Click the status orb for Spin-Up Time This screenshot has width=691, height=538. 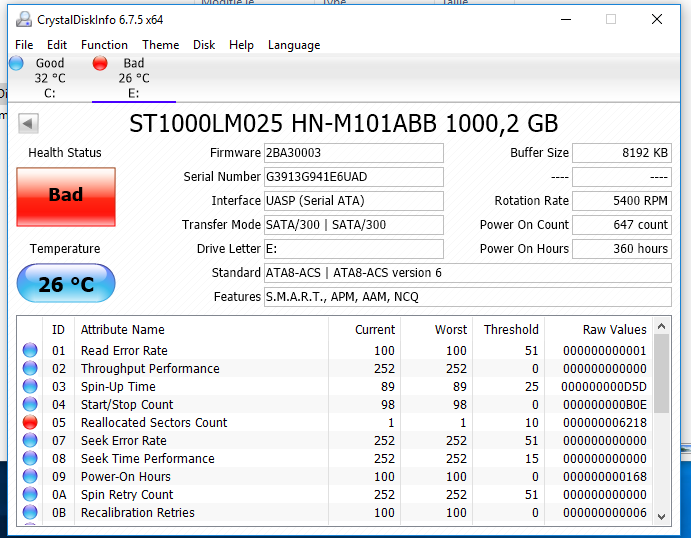point(30,386)
